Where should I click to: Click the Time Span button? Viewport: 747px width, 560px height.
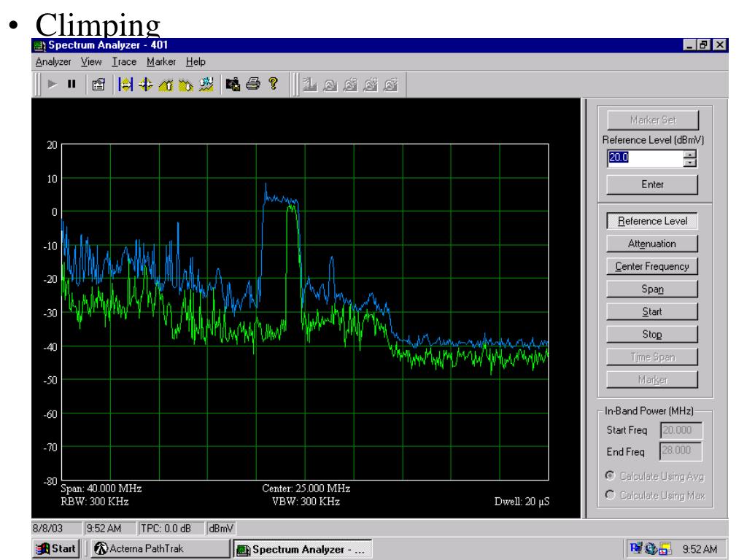(652, 357)
